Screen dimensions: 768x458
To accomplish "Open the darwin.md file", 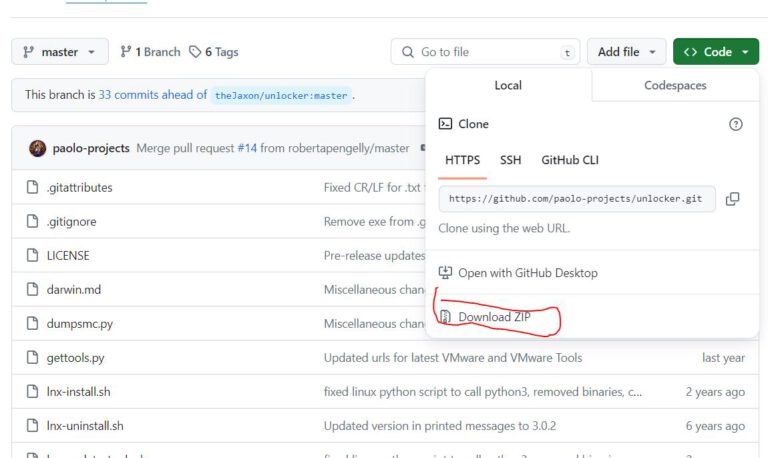I will 74,290.
